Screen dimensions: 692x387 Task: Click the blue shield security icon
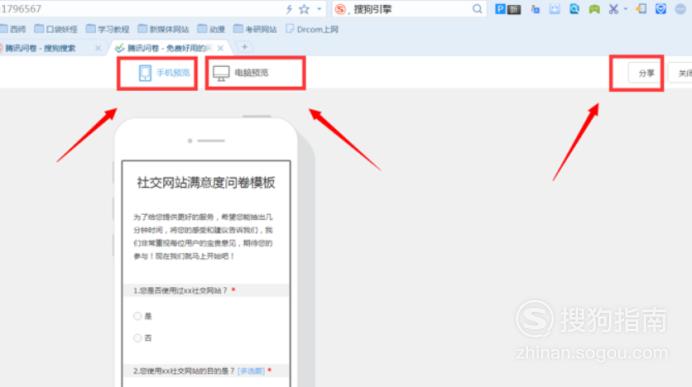tap(661, 9)
